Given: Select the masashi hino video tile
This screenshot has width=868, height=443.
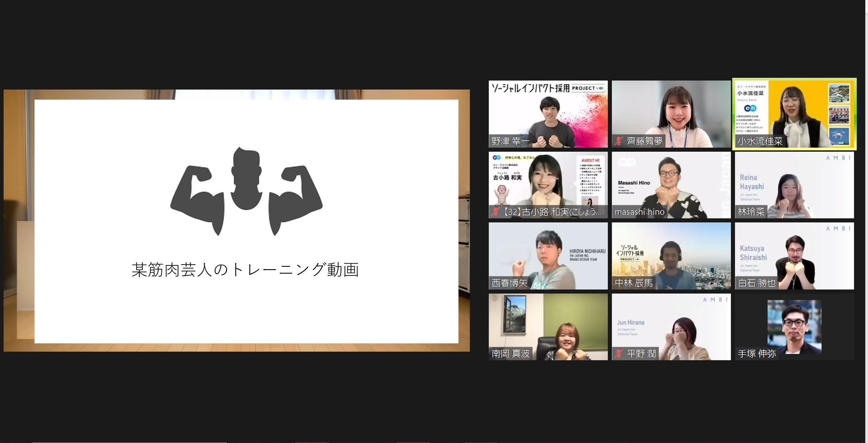Looking at the screenshot, I should click(x=671, y=185).
